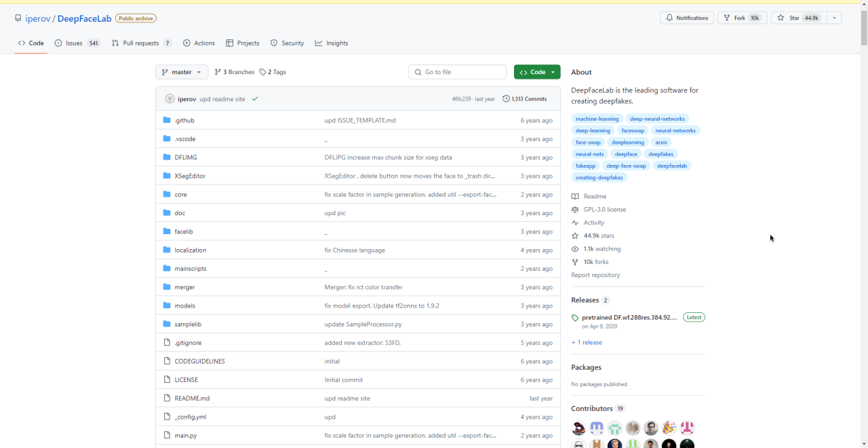Image resolution: width=868 pixels, height=448 pixels.
Task: Click the Readme book icon
Action: [x=575, y=196]
